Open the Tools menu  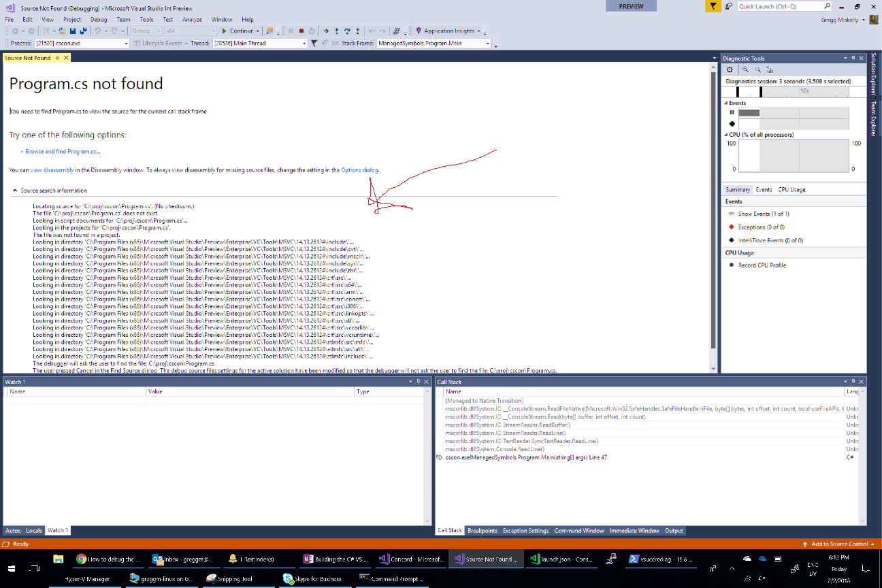pyautogui.click(x=146, y=20)
